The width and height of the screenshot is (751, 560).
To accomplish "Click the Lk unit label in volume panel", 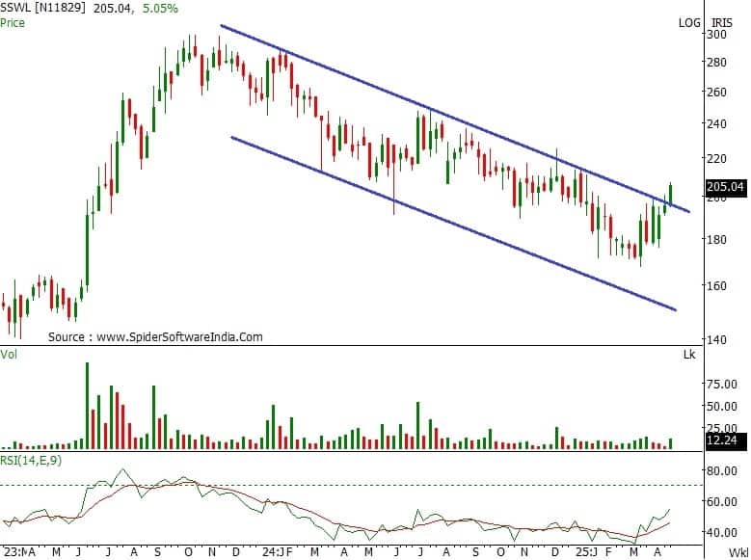I will point(714,355).
